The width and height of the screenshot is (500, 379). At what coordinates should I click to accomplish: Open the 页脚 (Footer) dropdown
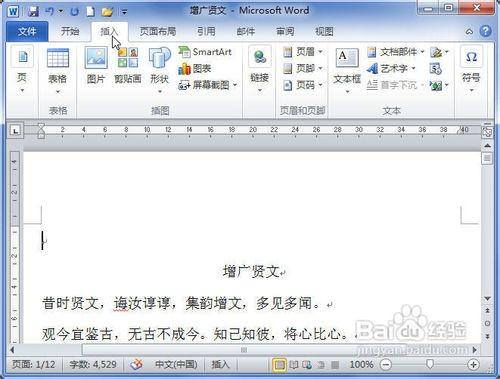coord(303,69)
